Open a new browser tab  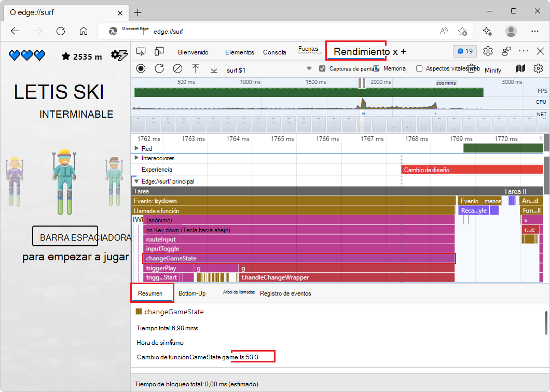point(138,13)
